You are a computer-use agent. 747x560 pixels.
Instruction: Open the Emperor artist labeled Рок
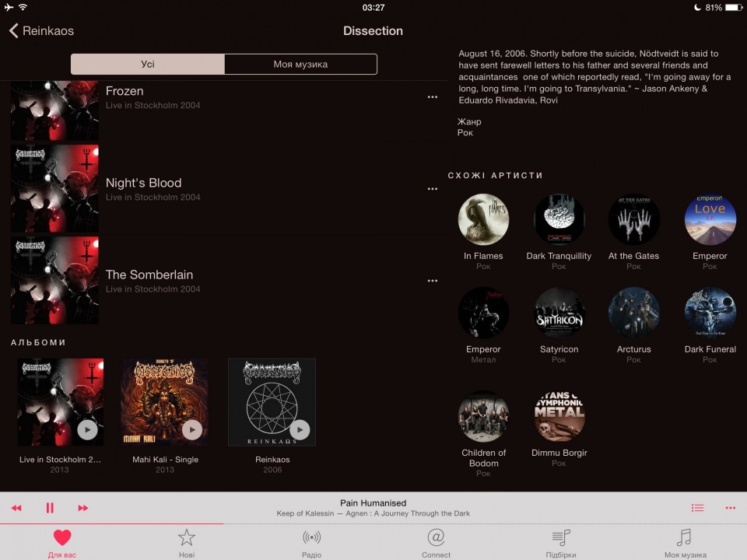point(710,219)
